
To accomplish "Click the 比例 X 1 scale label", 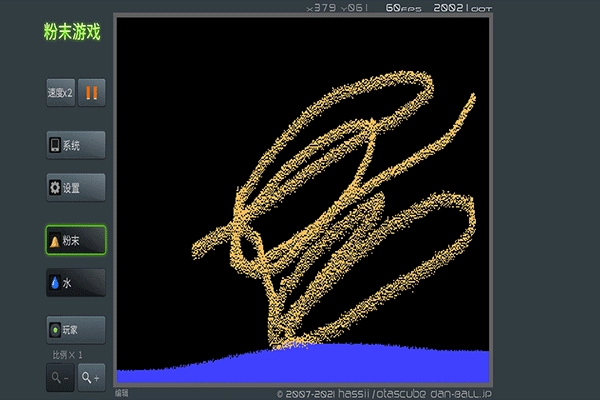I will tap(68, 355).
